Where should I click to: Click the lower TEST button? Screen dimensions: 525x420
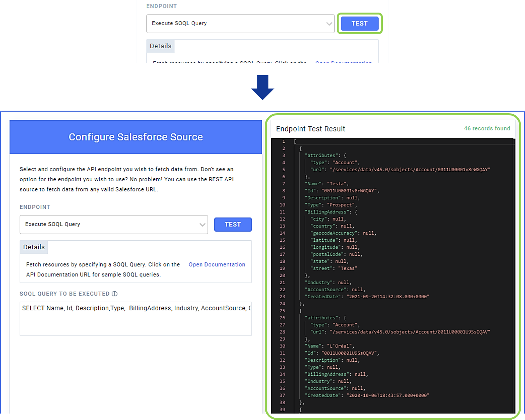pos(233,225)
